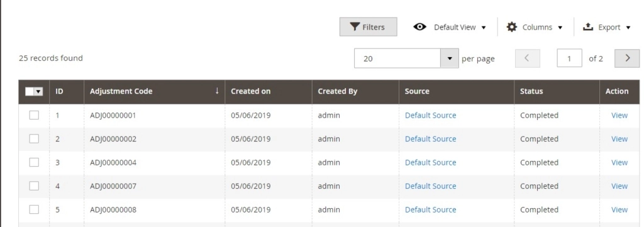Open the per page size dropdown arrow

450,58
